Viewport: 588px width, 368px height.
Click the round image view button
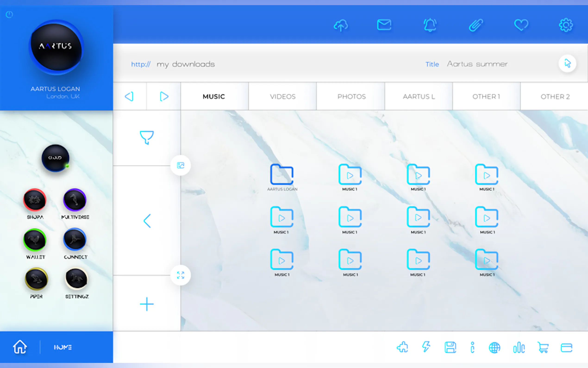(x=181, y=165)
